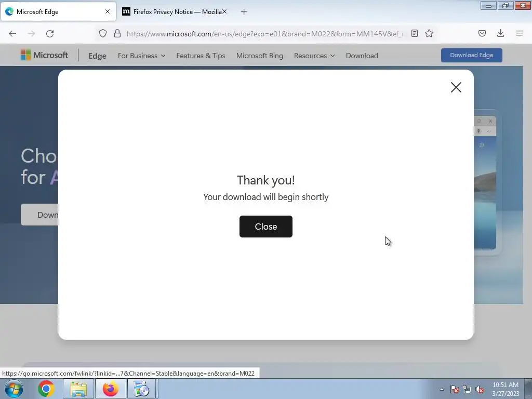The image size is (532, 399).
Task: Switch to Firefox Privacy Notice tab
Action: 174,12
